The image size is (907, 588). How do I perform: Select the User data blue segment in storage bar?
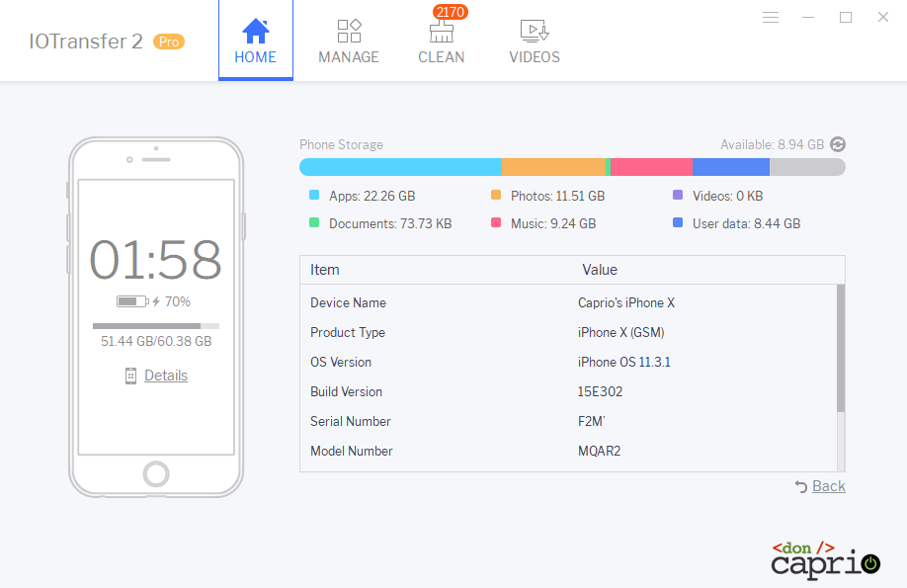click(x=731, y=167)
